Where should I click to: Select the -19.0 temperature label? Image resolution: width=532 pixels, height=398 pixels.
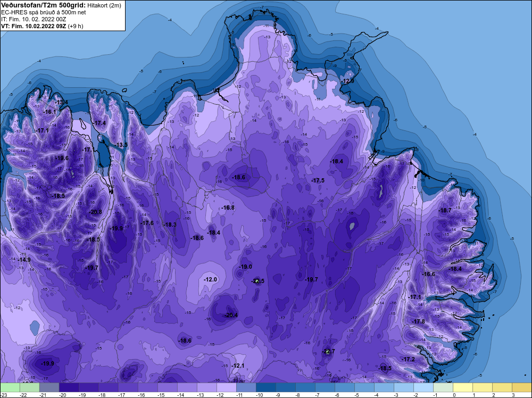[x=245, y=267]
